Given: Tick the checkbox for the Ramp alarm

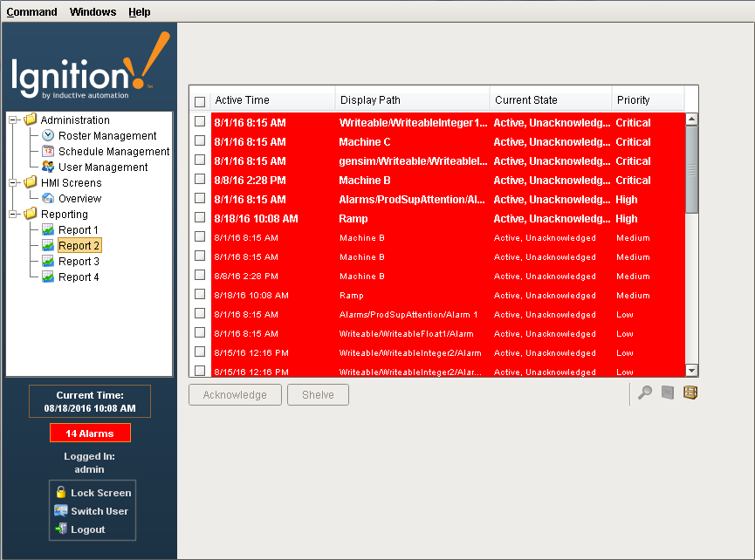Looking at the screenshot, I should pyautogui.click(x=199, y=218).
